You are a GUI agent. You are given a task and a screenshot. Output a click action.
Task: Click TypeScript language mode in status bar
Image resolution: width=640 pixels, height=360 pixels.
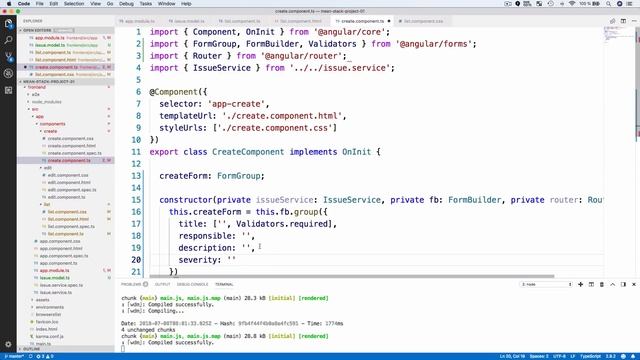590,356
